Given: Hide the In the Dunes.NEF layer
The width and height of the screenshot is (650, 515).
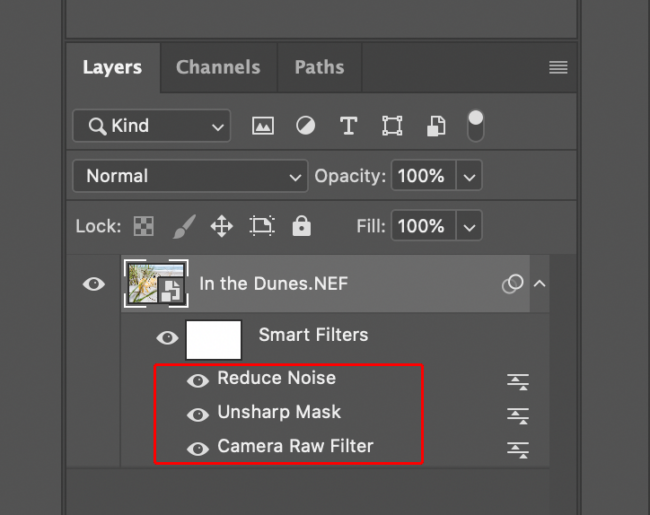Looking at the screenshot, I should point(94,284).
